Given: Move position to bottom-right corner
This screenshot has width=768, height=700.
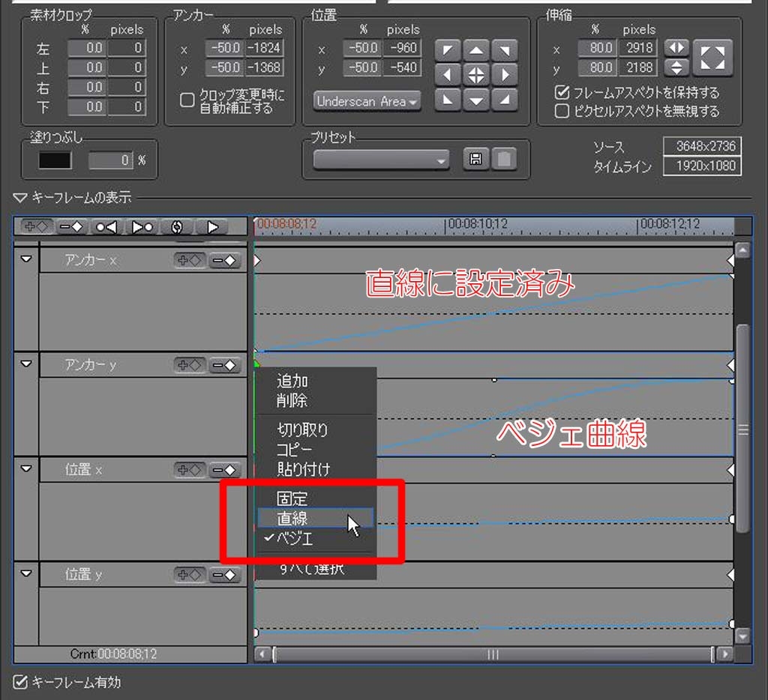Looking at the screenshot, I should [505, 100].
